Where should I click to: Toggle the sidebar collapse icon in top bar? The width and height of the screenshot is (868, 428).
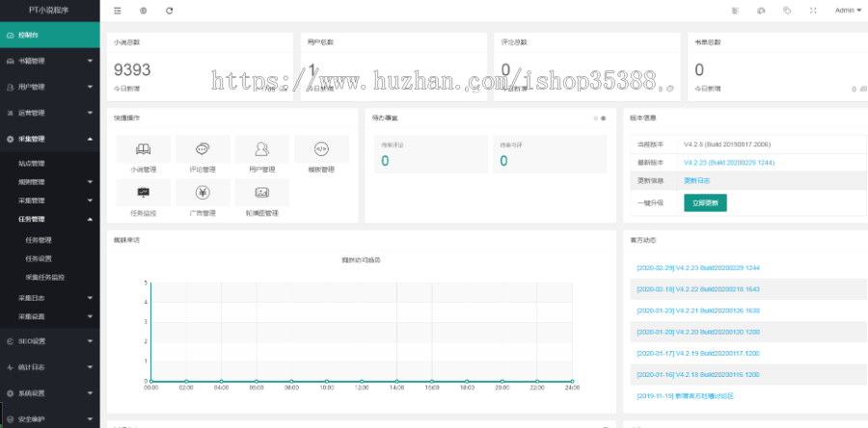[118, 11]
